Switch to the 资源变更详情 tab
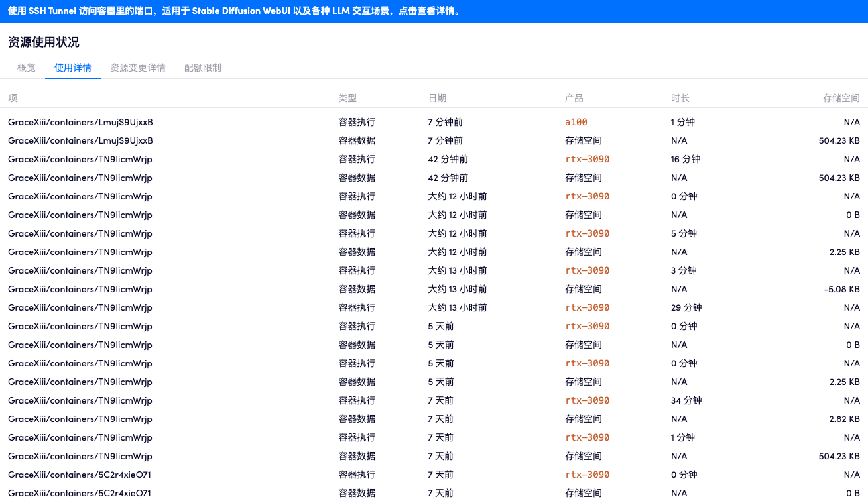Viewport: 868px width, 503px height. tap(138, 67)
